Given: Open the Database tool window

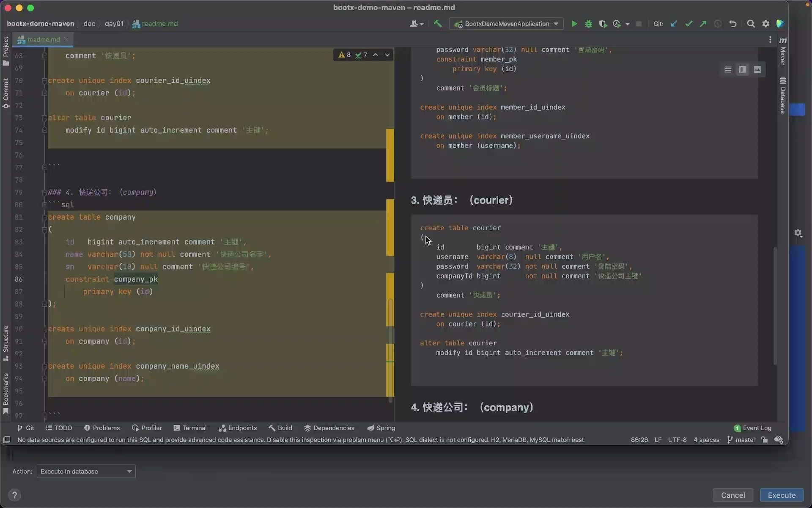Looking at the screenshot, I should click(x=783, y=96).
